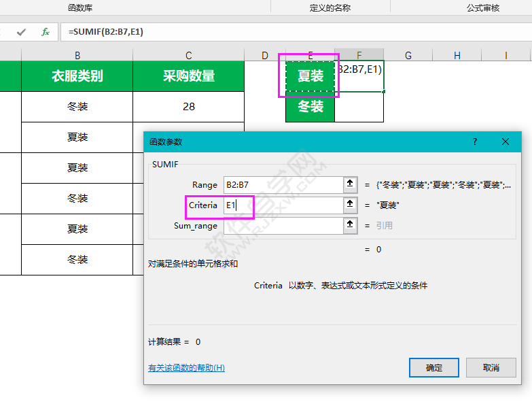
Task: Open Insert Function fx button
Action: point(46,32)
